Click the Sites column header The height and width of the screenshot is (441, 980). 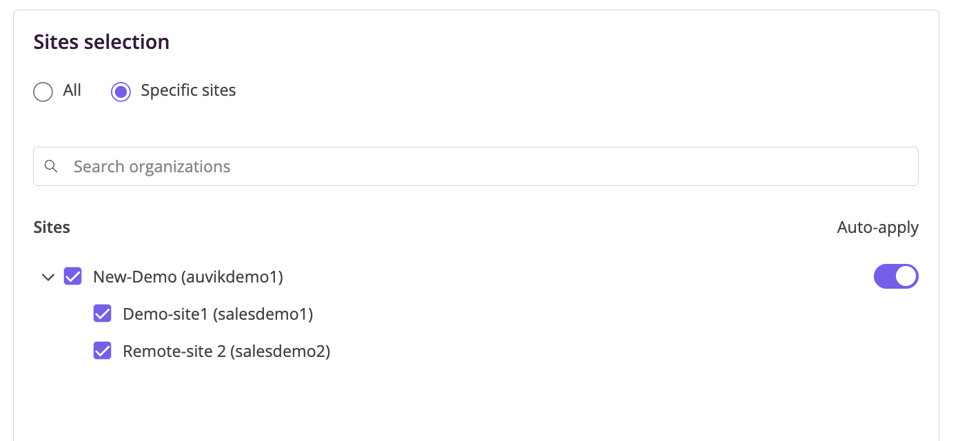[52, 227]
